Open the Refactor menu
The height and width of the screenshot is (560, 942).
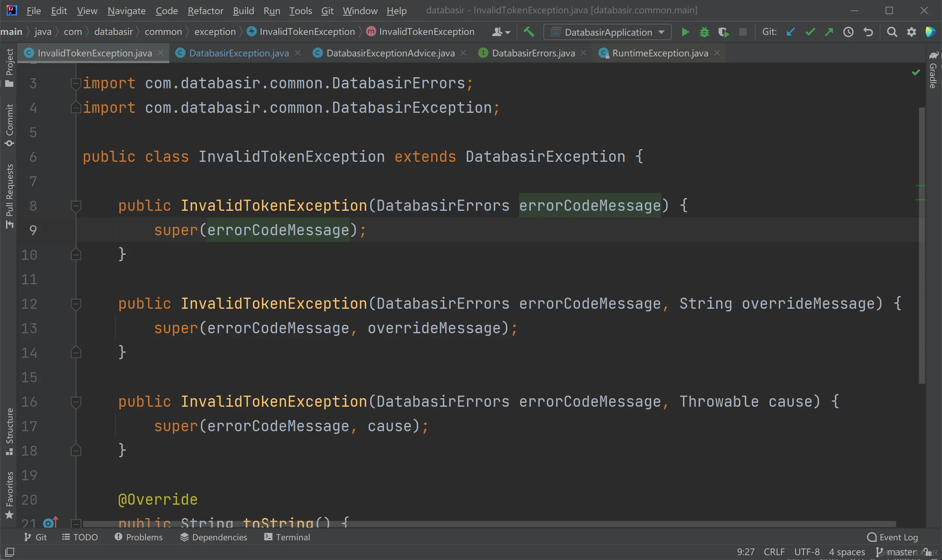point(205,10)
